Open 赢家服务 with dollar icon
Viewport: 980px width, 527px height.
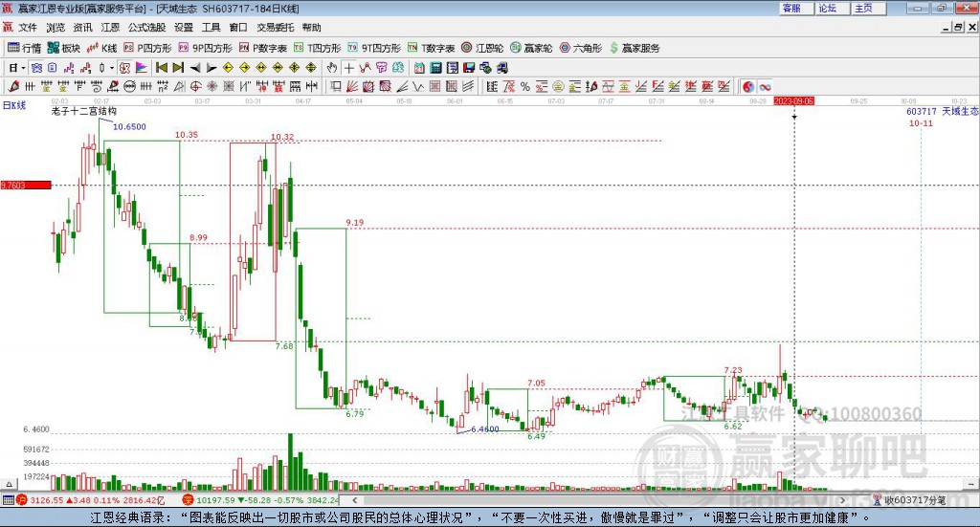[x=635, y=48]
